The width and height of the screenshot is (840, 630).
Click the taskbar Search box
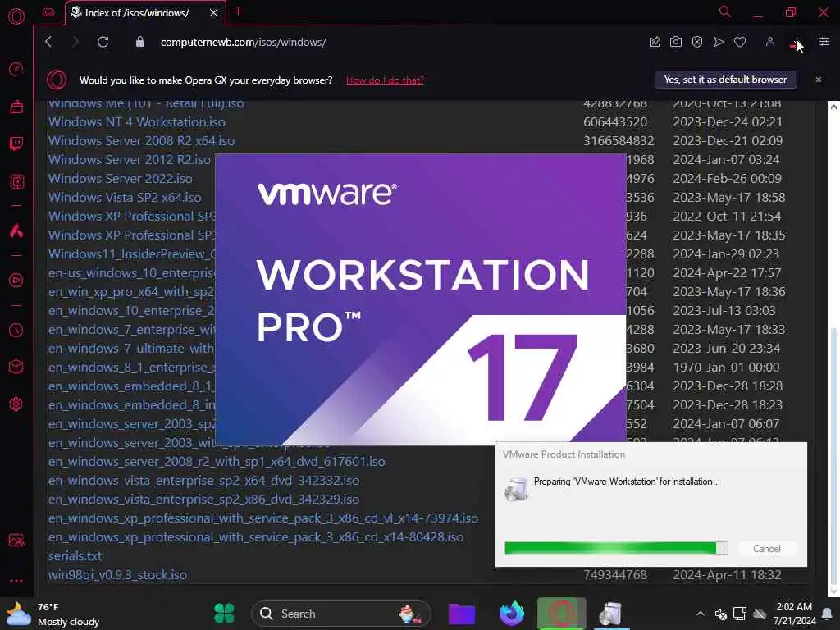tap(340, 614)
